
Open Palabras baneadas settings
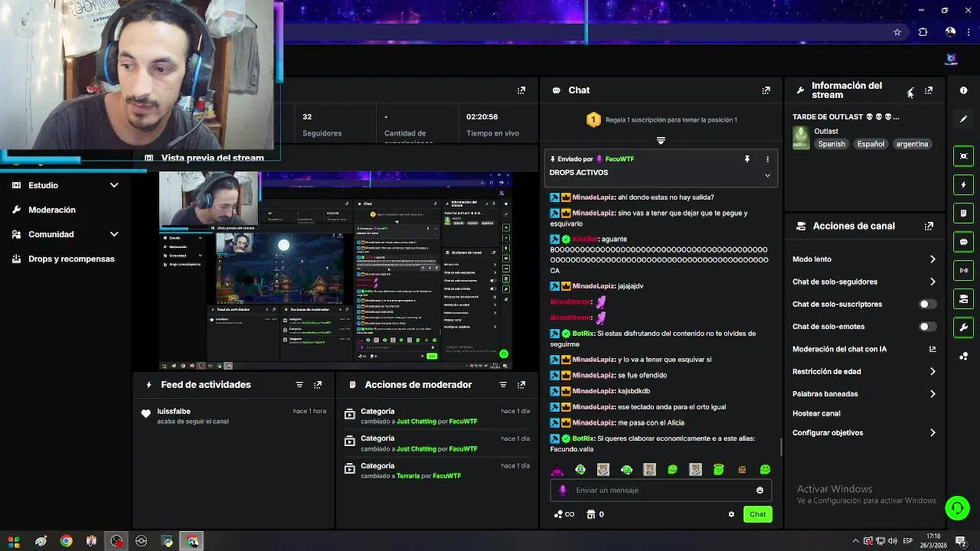[x=864, y=394]
